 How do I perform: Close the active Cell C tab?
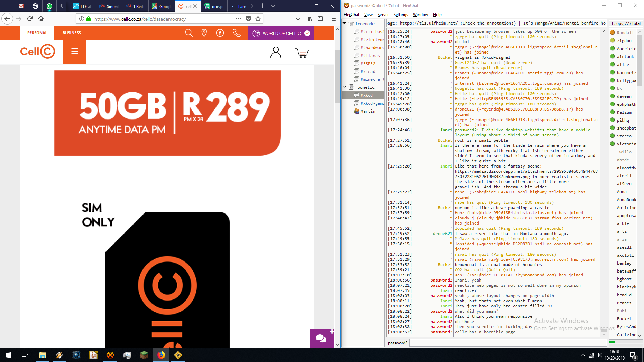point(195,6)
